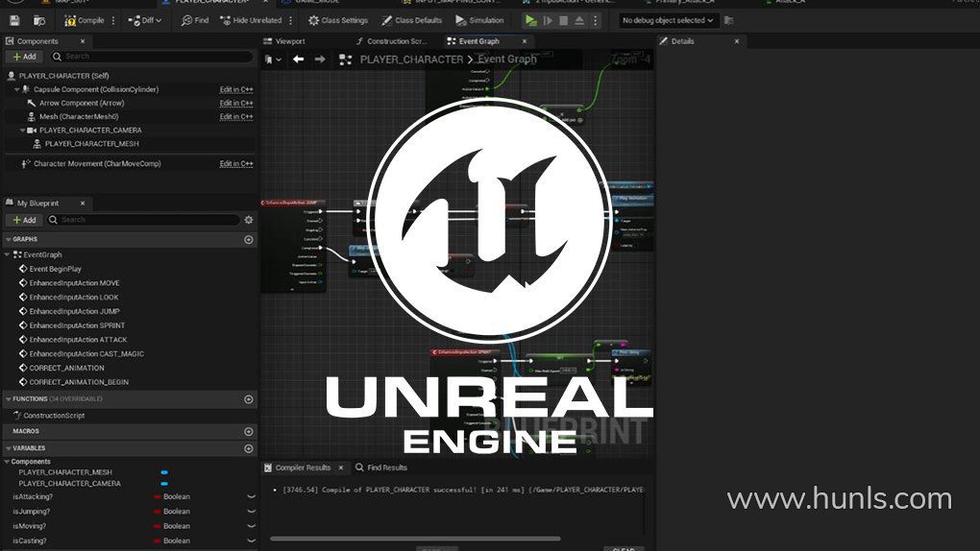Screen dimensions: 980x551
Task: Click Add in the Components panel
Action: 24,57
